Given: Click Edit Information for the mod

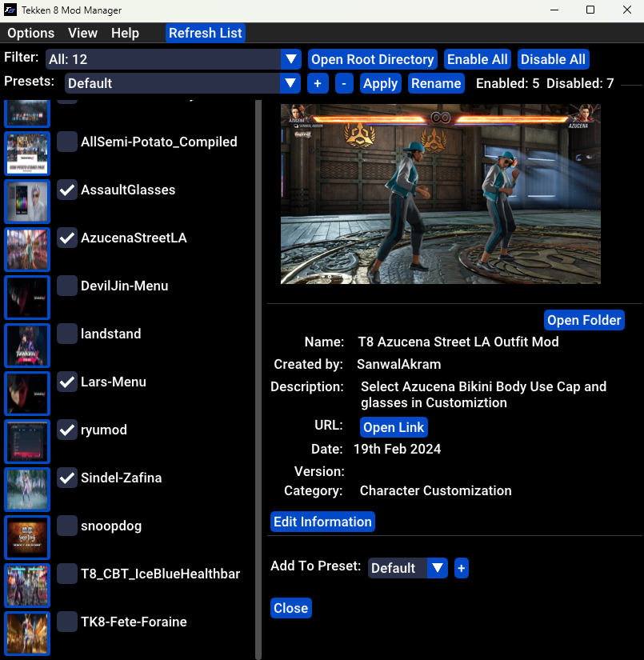Looking at the screenshot, I should [x=322, y=521].
